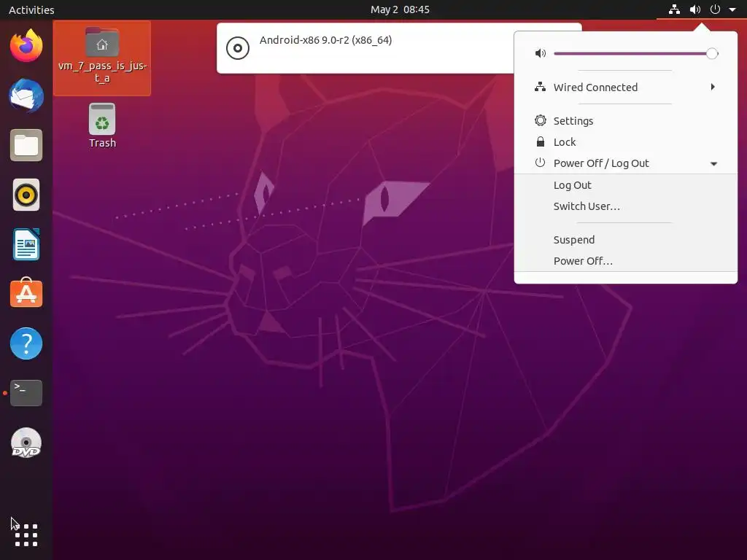Select Power Off…
The width and height of the screenshot is (747, 560).
pos(583,261)
